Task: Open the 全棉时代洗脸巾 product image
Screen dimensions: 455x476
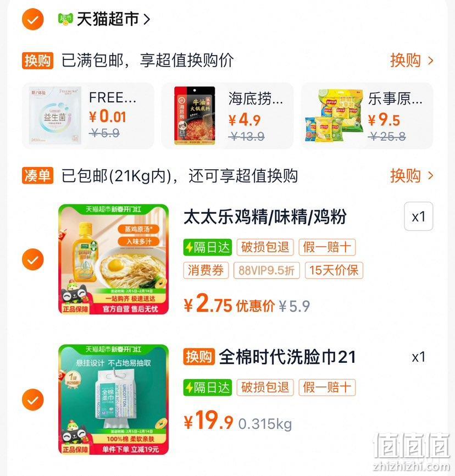Action: (x=114, y=400)
